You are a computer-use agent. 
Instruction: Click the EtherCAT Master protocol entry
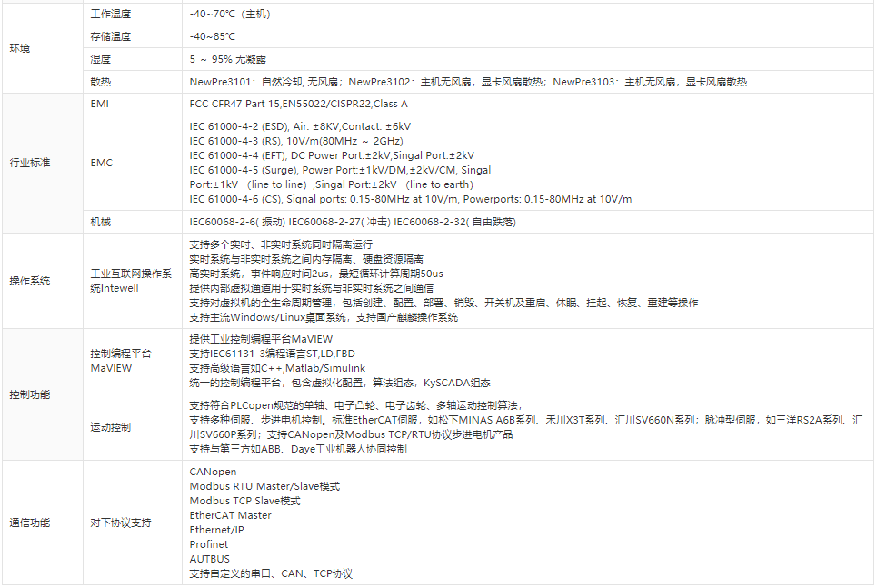[230, 515]
